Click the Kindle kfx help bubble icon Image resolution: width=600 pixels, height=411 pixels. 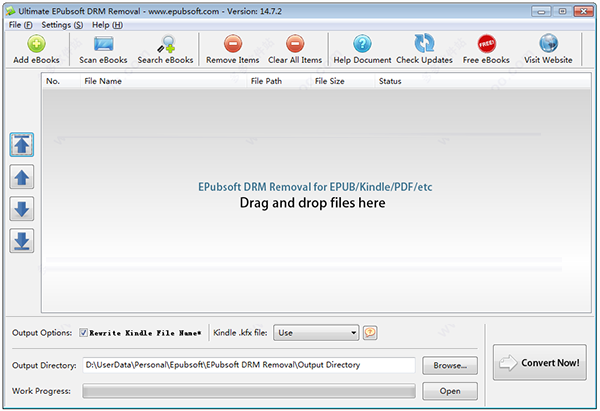point(370,333)
